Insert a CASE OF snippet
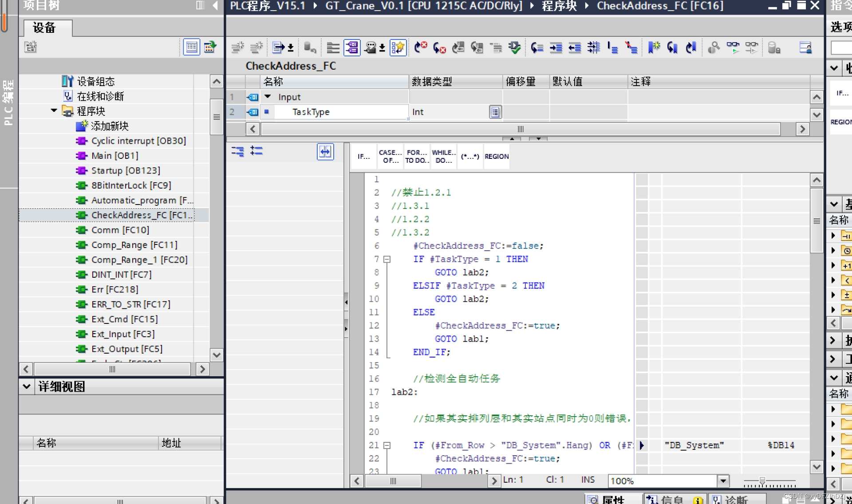 coord(390,156)
